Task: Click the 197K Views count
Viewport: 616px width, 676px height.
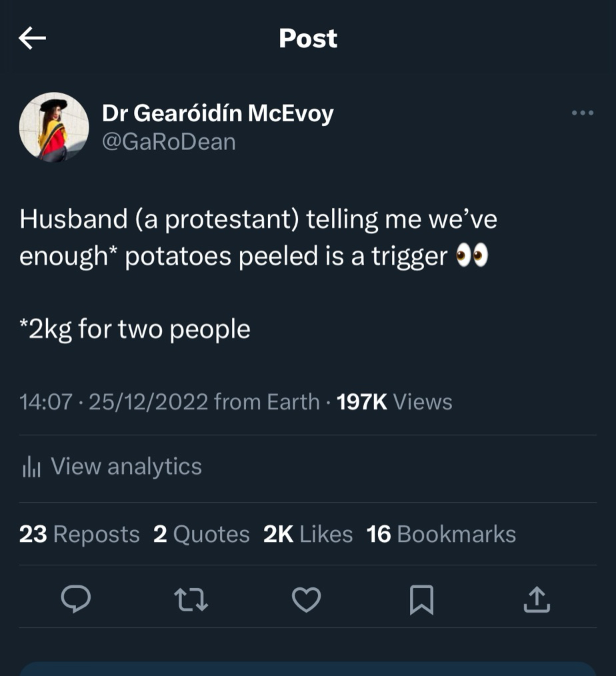Action: pyautogui.click(x=395, y=402)
